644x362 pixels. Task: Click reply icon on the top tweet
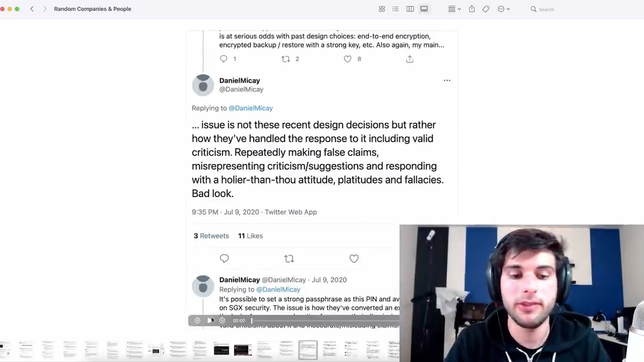[224, 59]
